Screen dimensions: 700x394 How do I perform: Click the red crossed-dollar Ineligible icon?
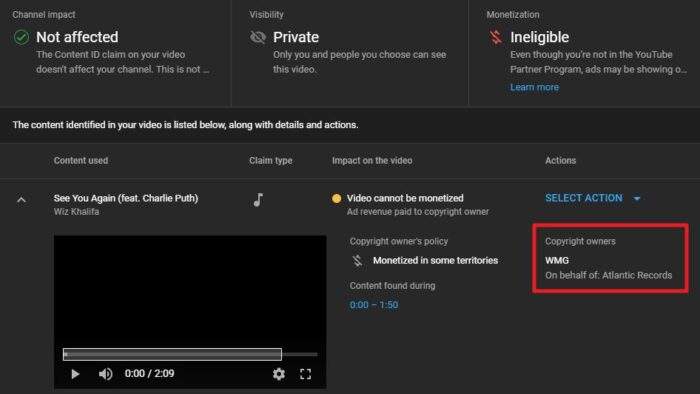pos(496,37)
